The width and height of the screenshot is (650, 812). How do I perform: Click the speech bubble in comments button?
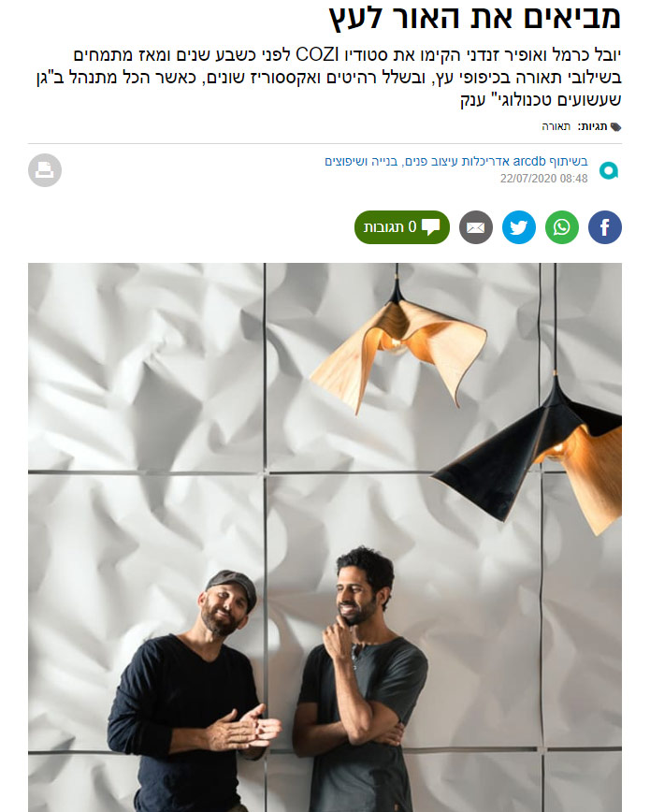click(430, 227)
